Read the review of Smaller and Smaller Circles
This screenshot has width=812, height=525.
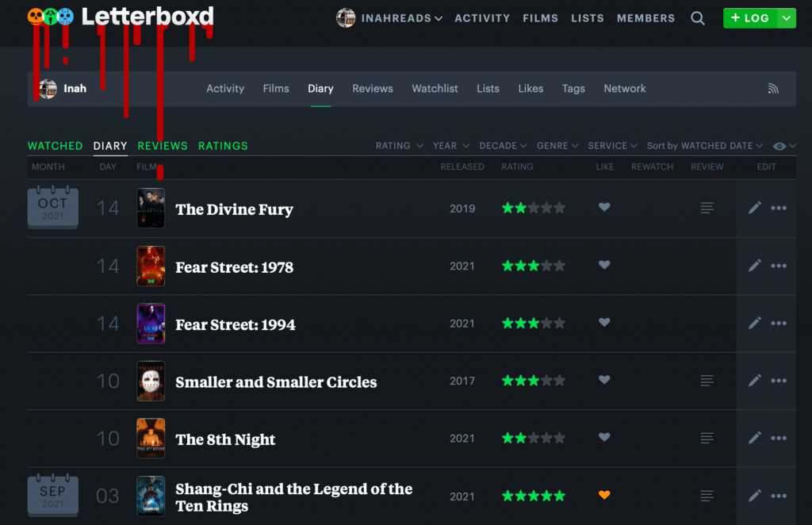tap(707, 381)
